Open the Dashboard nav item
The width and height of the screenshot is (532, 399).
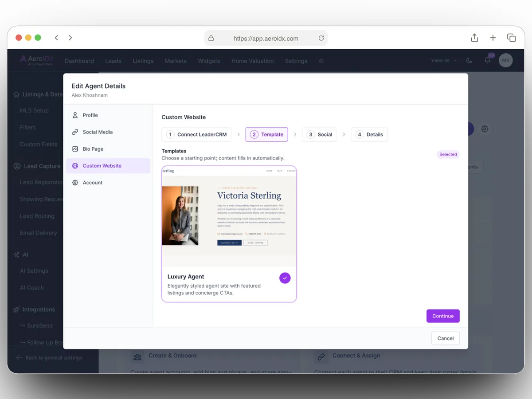pos(79,61)
